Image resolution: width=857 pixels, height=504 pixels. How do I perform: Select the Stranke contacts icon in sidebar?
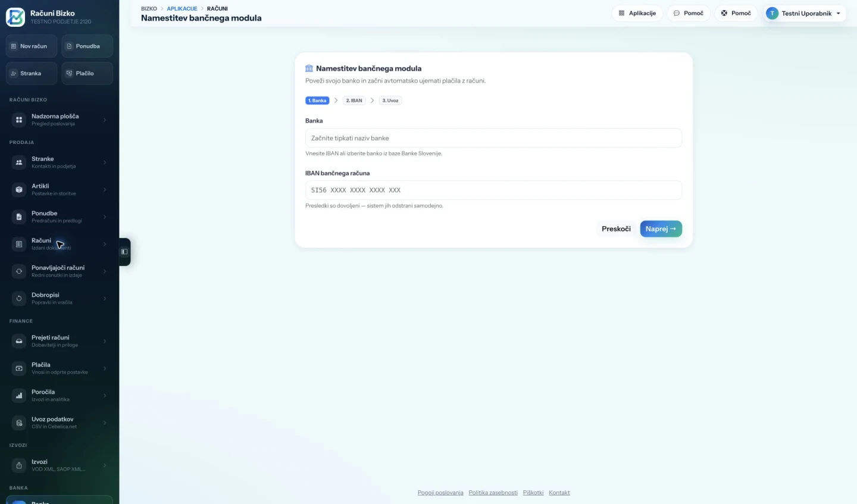pyautogui.click(x=19, y=162)
